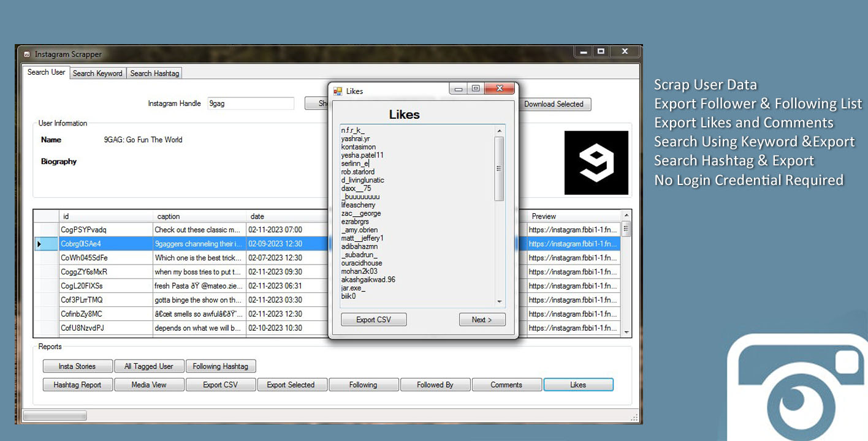Select lifeascherry in the Likes list
Viewport: 868px width, 441px height.
[x=358, y=205]
